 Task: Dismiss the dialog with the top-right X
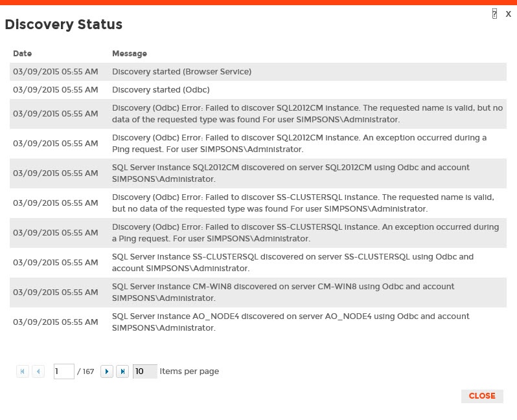point(509,14)
